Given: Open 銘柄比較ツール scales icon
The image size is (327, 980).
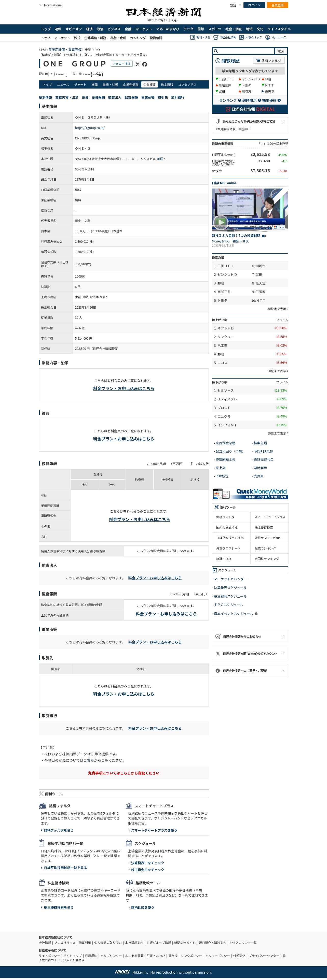Looking at the screenshot, I should click(x=129, y=883).
